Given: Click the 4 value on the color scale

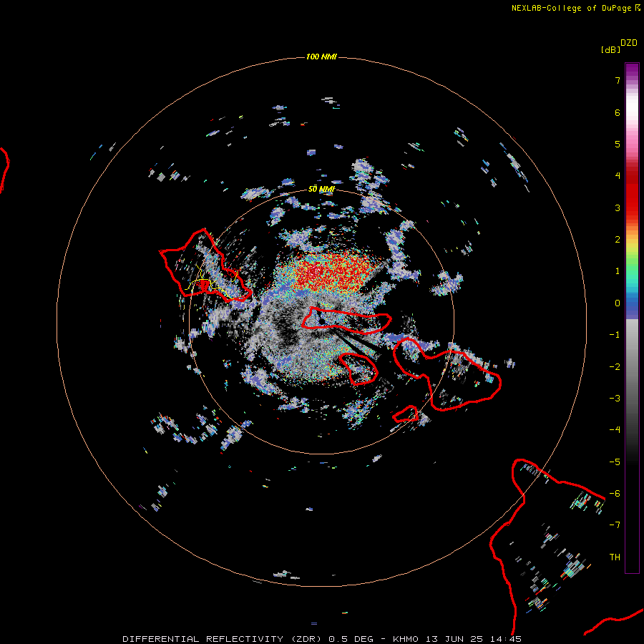Looking at the screenshot, I should [618, 176].
